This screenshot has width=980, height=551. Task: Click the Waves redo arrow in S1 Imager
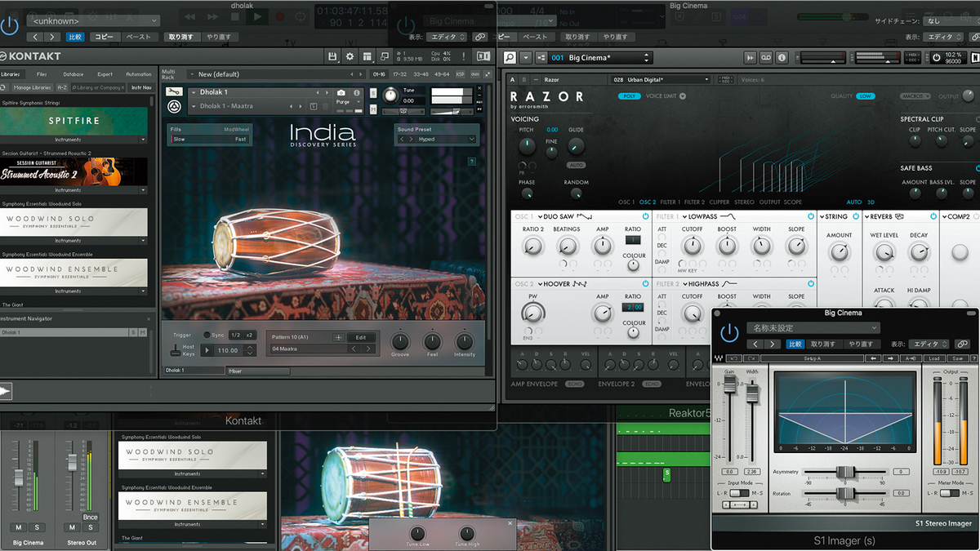click(751, 358)
